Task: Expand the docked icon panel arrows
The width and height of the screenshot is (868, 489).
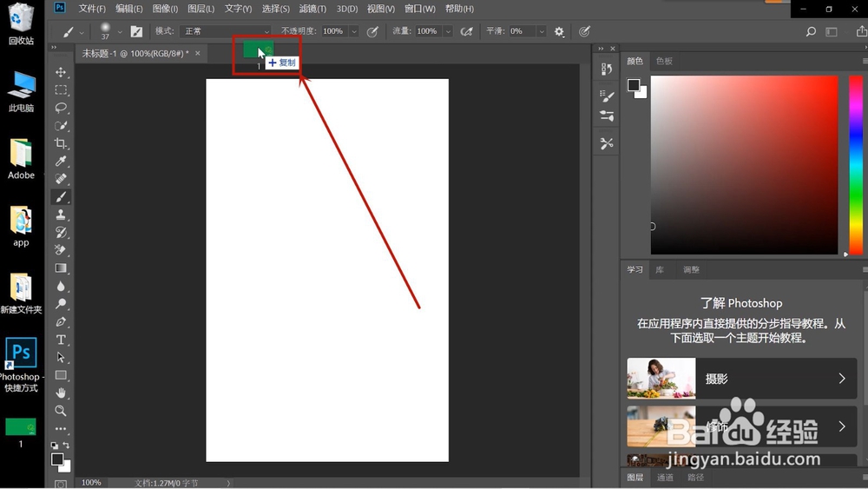Action: (x=601, y=49)
